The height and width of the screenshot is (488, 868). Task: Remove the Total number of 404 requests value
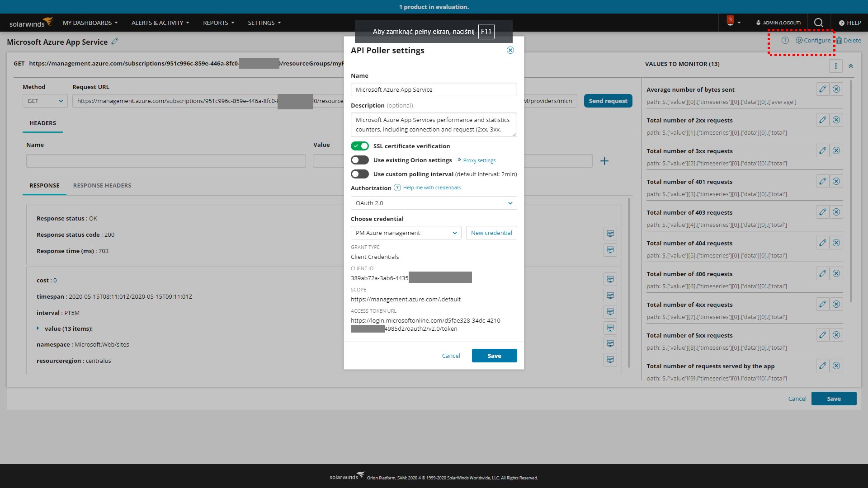tap(836, 243)
